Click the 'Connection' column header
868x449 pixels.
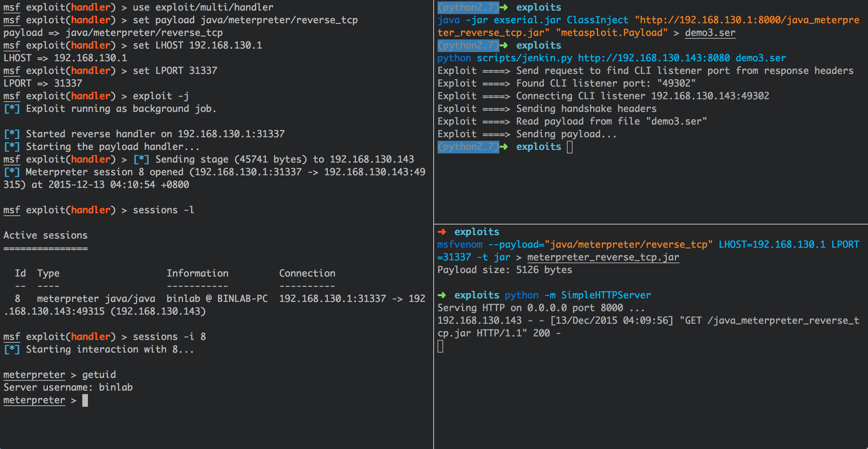(x=307, y=273)
